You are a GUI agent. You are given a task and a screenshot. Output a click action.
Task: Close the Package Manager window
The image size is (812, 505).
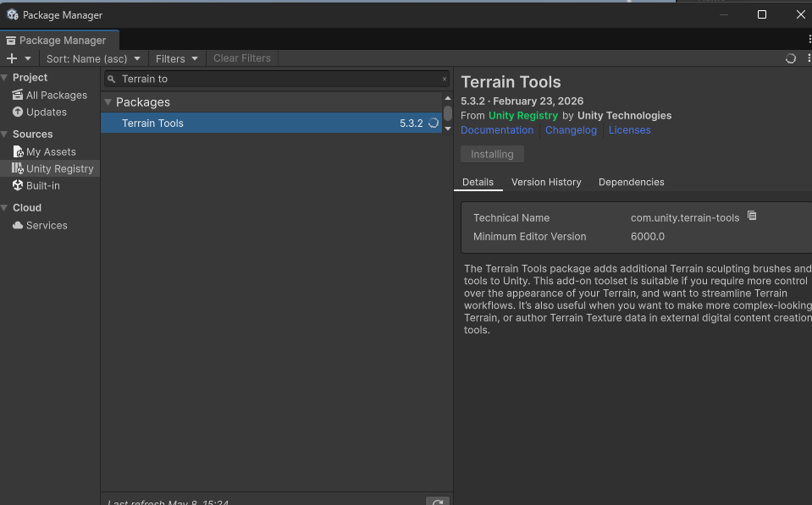801,14
